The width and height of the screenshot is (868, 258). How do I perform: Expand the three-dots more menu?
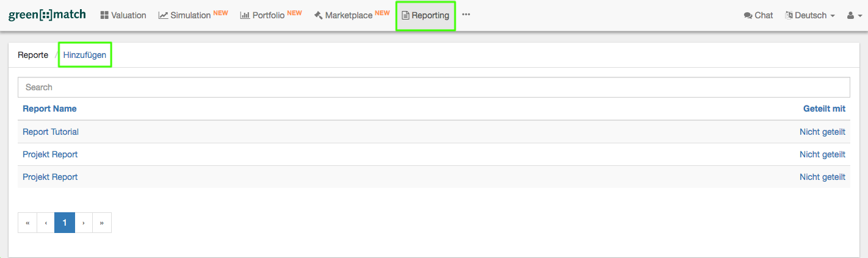tap(466, 15)
